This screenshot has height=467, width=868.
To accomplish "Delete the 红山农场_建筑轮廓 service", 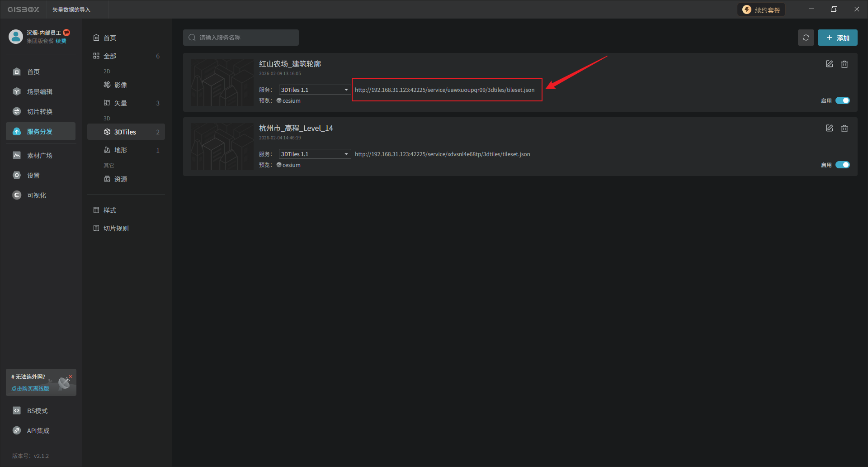I will [844, 64].
